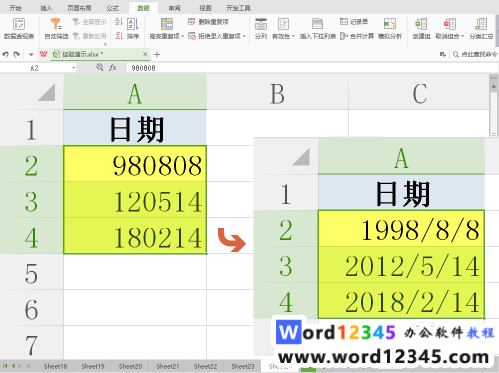Click the 自动筛选 funnel icon
Viewport: 499px width, 373px height.
pyautogui.click(x=56, y=24)
